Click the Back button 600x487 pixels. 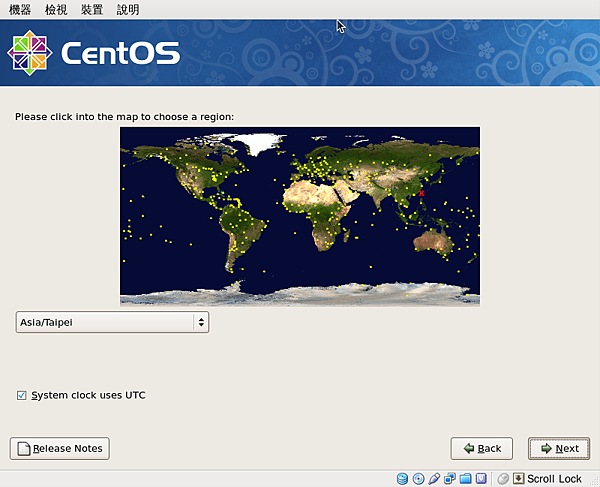point(482,448)
